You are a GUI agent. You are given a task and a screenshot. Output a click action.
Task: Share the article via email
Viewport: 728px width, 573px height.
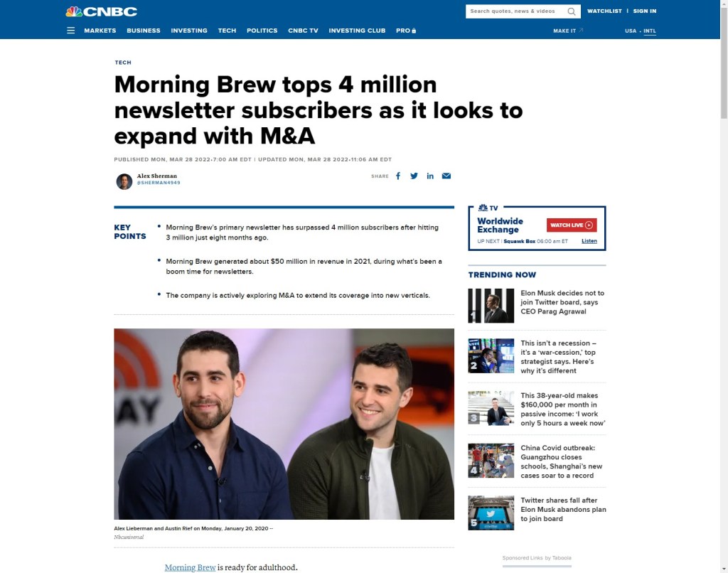click(446, 176)
